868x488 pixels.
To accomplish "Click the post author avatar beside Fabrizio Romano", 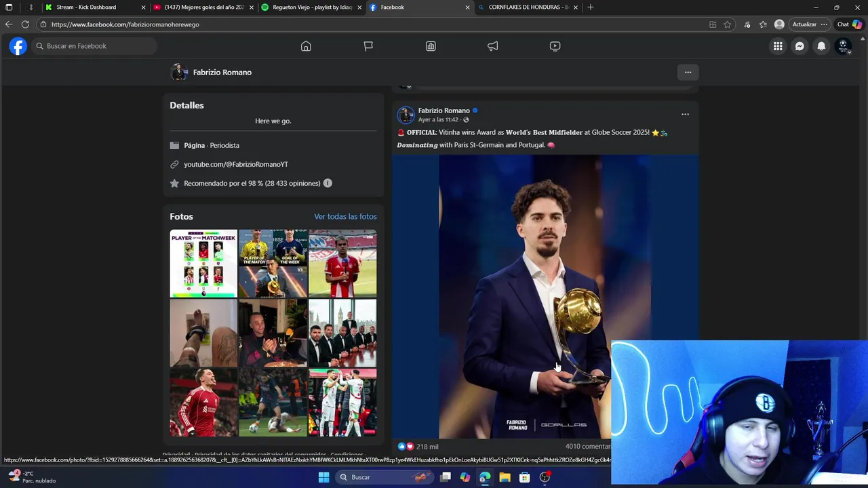I will 406,115.
